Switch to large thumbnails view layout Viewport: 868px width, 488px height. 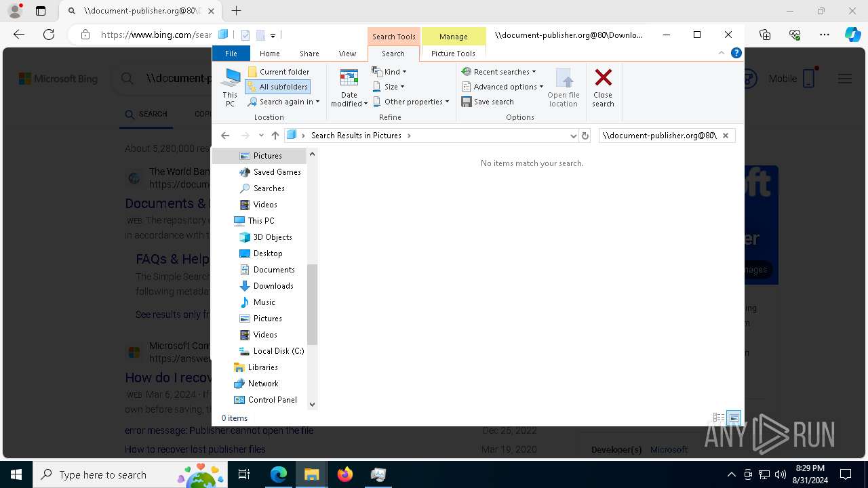pyautogui.click(x=734, y=418)
